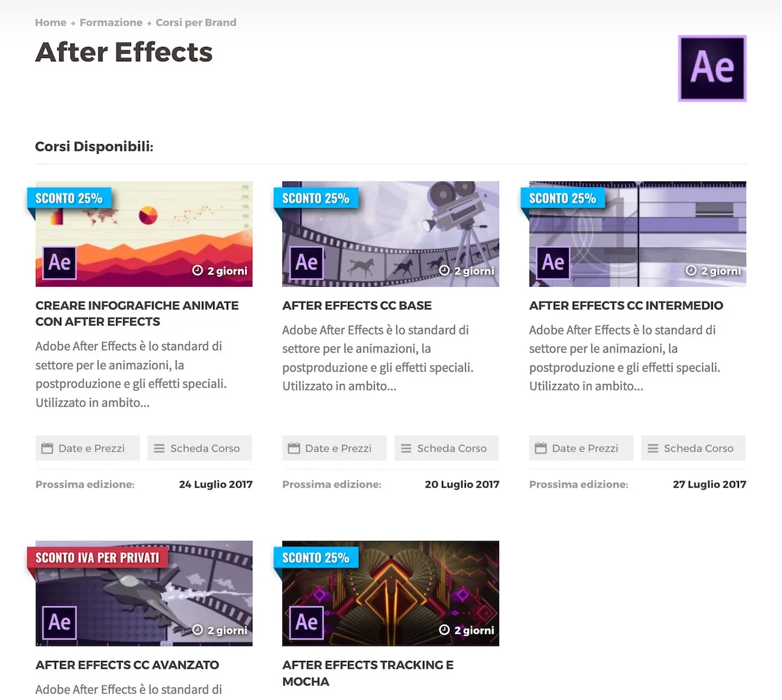The image size is (782, 700).
Task: Click the Ae icon on the infographics course thumbnail
Action: coord(59,263)
